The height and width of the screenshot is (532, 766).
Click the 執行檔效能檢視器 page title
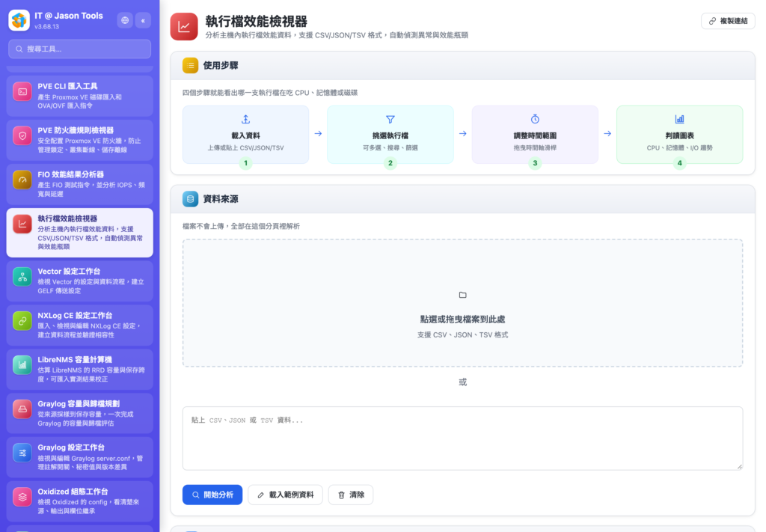point(256,22)
